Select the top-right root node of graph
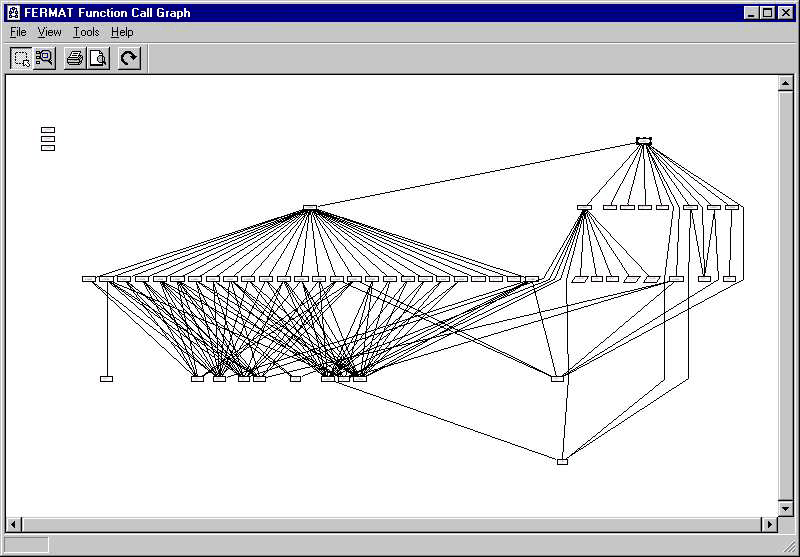This screenshot has width=800, height=557. point(644,141)
